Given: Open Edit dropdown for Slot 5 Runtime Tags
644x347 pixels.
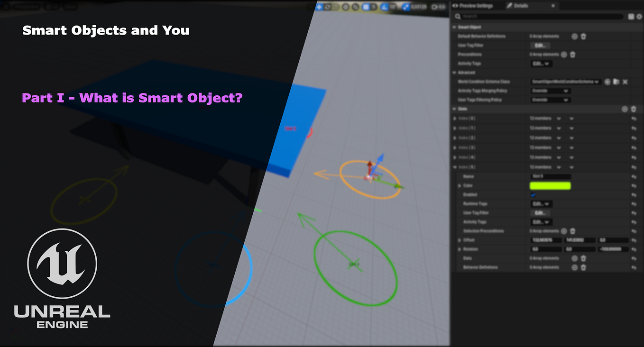Looking at the screenshot, I should click(541, 204).
